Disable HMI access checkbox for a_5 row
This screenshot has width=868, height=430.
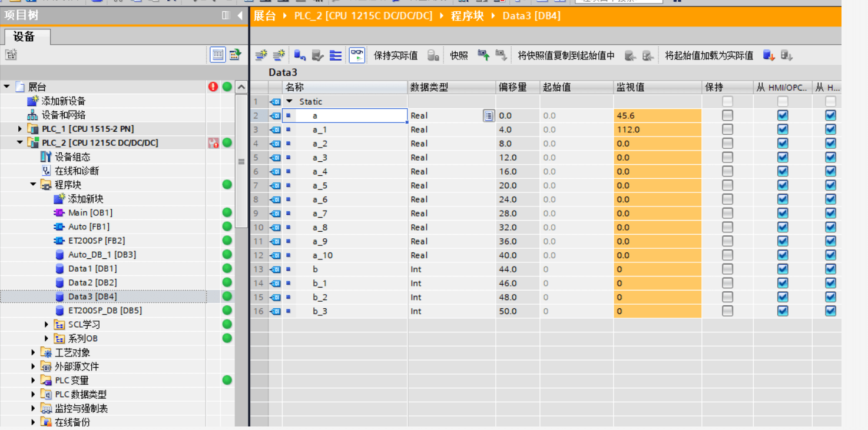coord(783,185)
